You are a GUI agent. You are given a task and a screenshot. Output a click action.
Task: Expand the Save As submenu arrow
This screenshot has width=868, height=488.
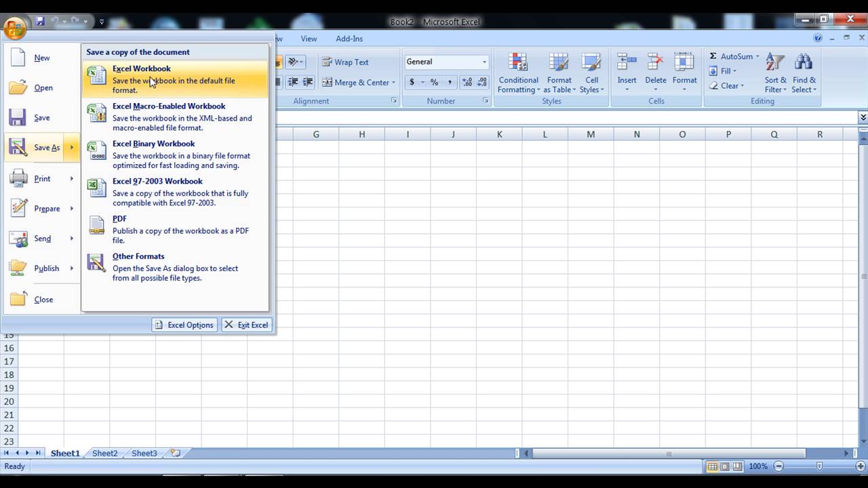pyautogui.click(x=71, y=147)
